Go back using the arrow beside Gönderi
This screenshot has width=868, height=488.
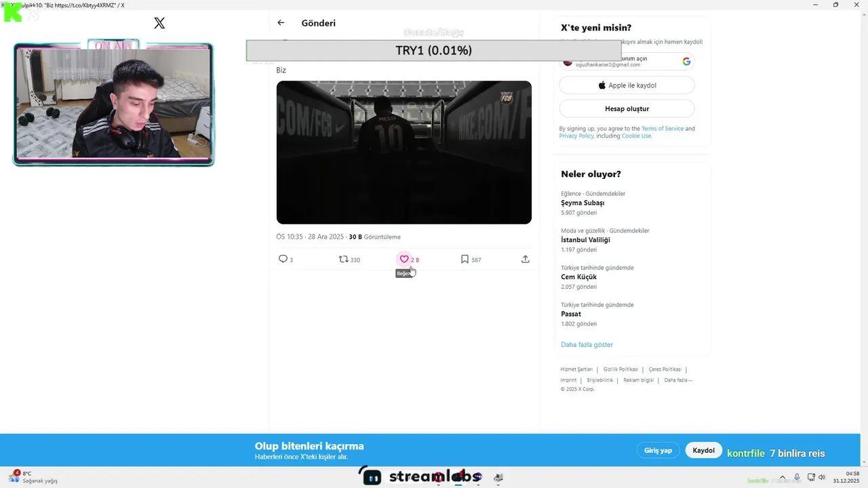281,23
